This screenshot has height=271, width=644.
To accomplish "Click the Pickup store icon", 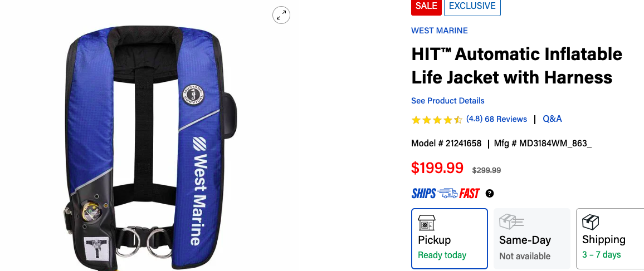I will point(427,223).
